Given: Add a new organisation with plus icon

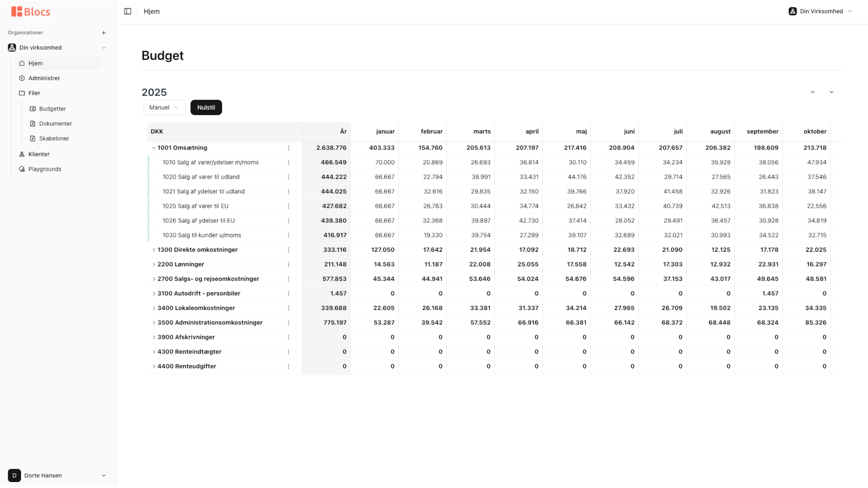Looking at the screenshot, I should coord(104,33).
